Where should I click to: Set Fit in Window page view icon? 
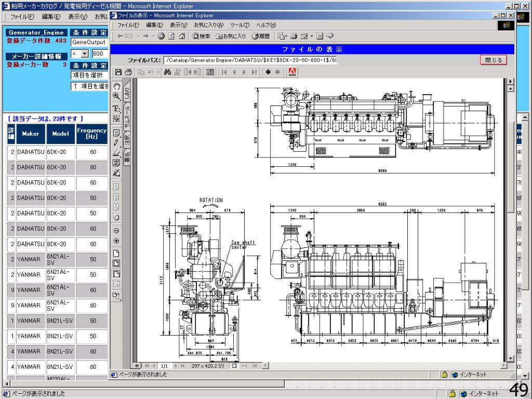pyautogui.click(x=116, y=263)
